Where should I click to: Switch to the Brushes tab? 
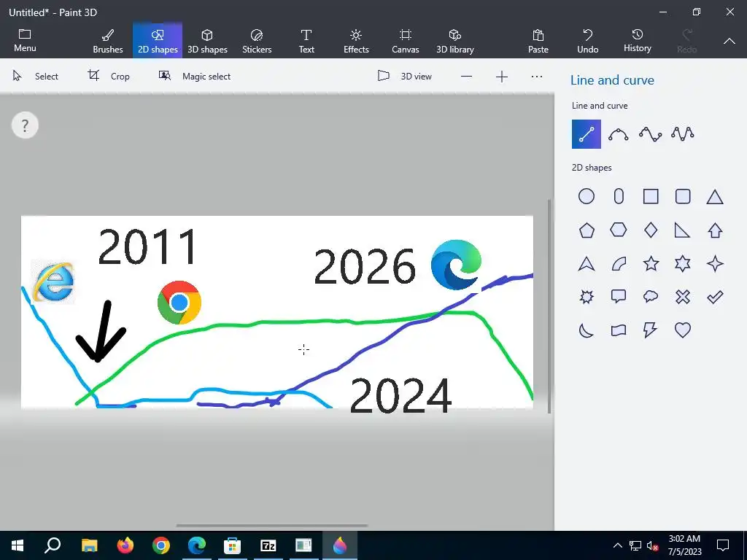click(108, 40)
